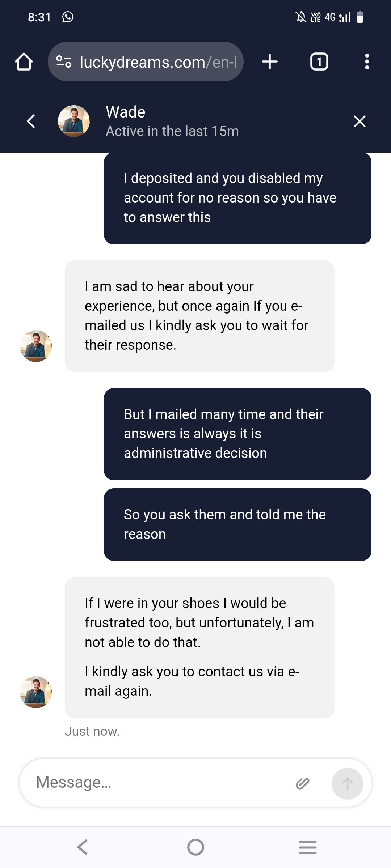
Task: Tap Wade's avatar beside the last reply
Action: tap(36, 692)
